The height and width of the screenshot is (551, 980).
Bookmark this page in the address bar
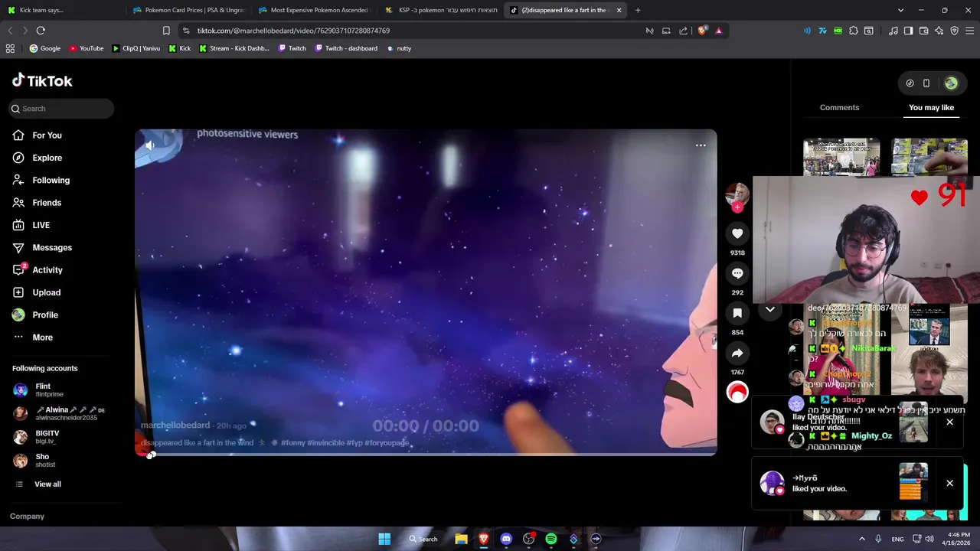(x=166, y=31)
